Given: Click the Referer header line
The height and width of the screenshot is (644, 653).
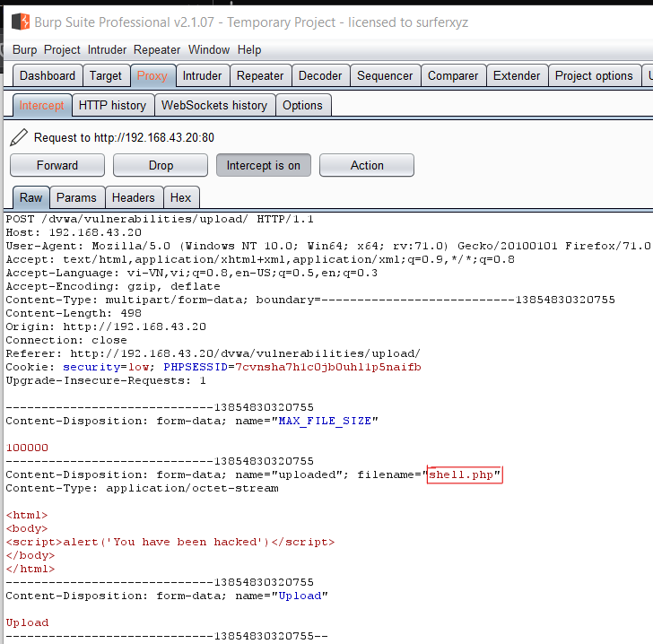Looking at the screenshot, I should coord(213,353).
